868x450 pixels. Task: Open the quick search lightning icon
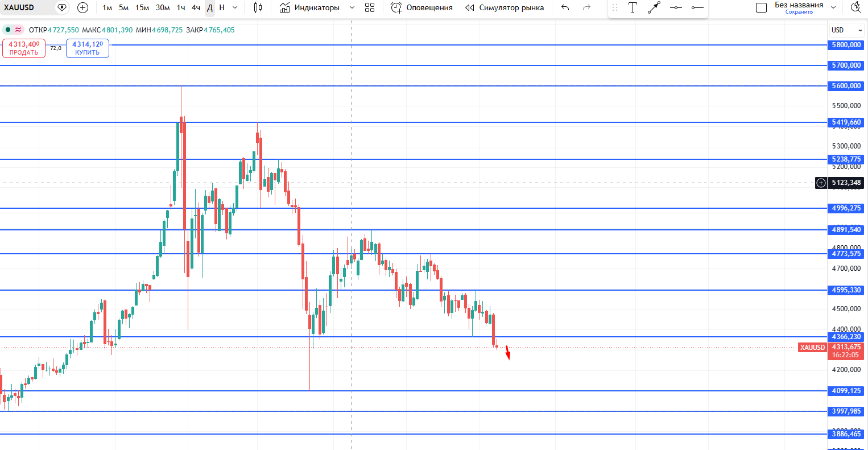(x=856, y=7)
